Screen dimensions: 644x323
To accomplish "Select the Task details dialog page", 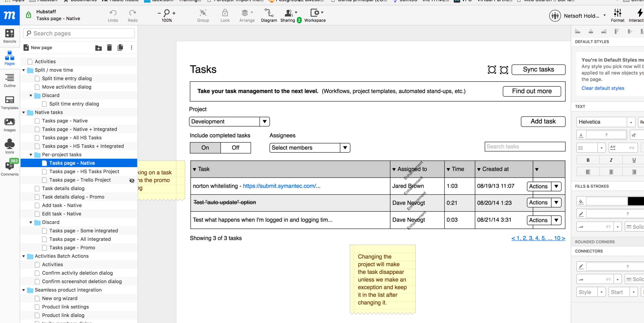I will pyautogui.click(x=63, y=188).
